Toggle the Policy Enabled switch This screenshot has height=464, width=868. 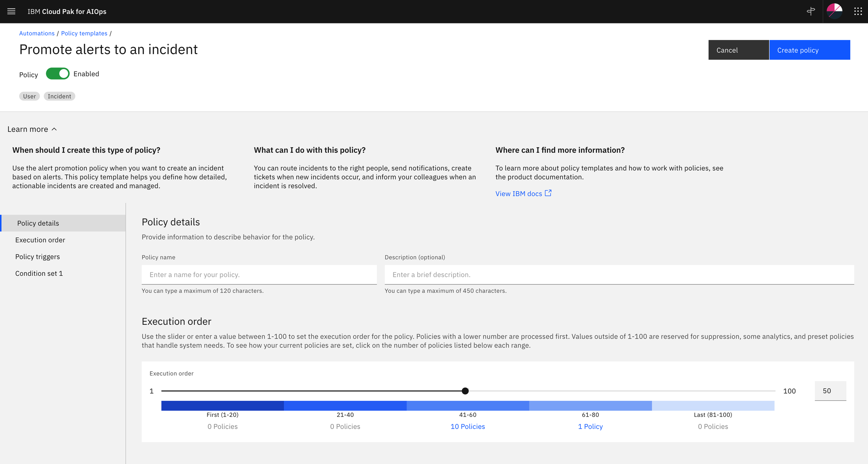[58, 74]
